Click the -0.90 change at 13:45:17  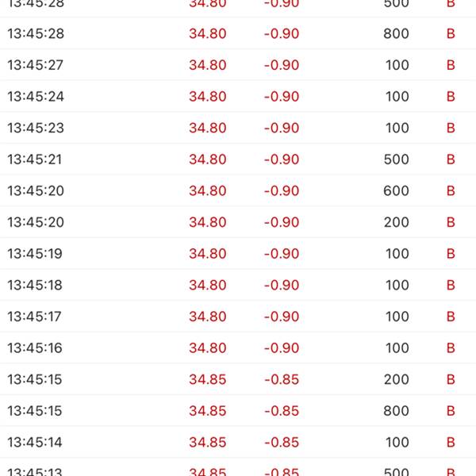tap(282, 317)
